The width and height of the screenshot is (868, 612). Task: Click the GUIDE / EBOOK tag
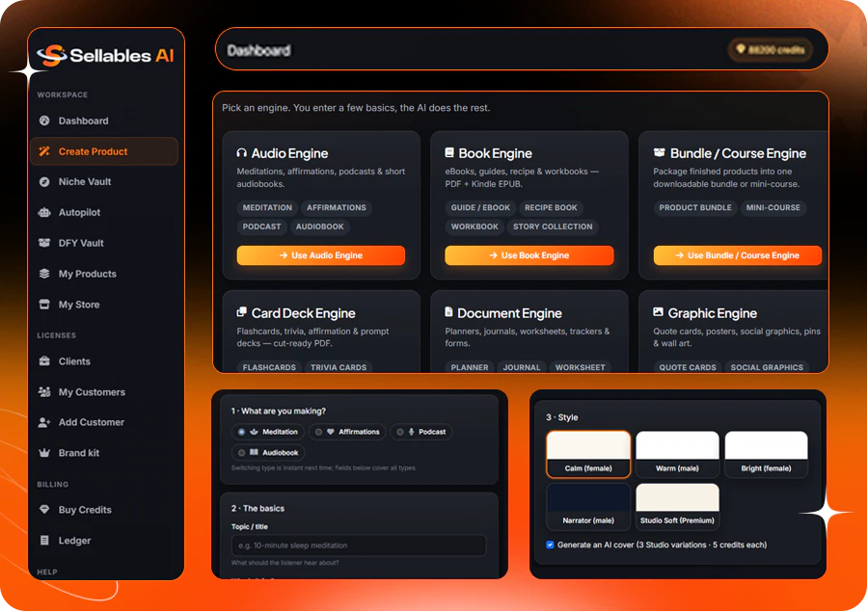coord(480,207)
